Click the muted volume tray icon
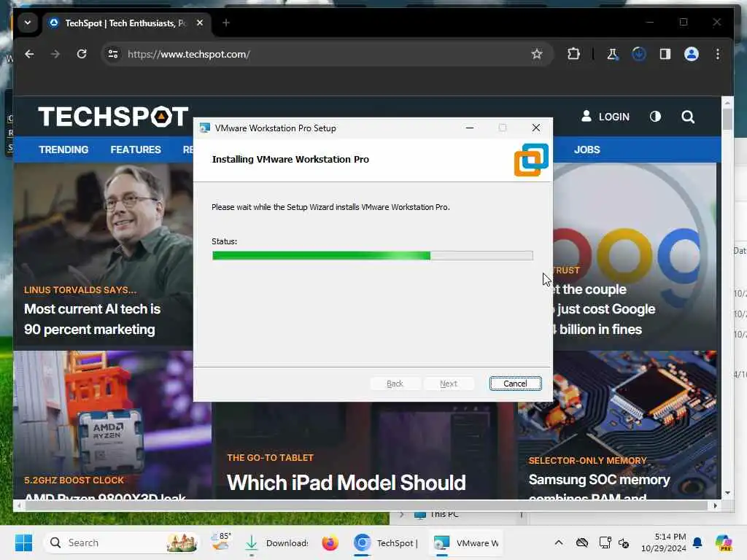This screenshot has width=747, height=560. point(624,542)
